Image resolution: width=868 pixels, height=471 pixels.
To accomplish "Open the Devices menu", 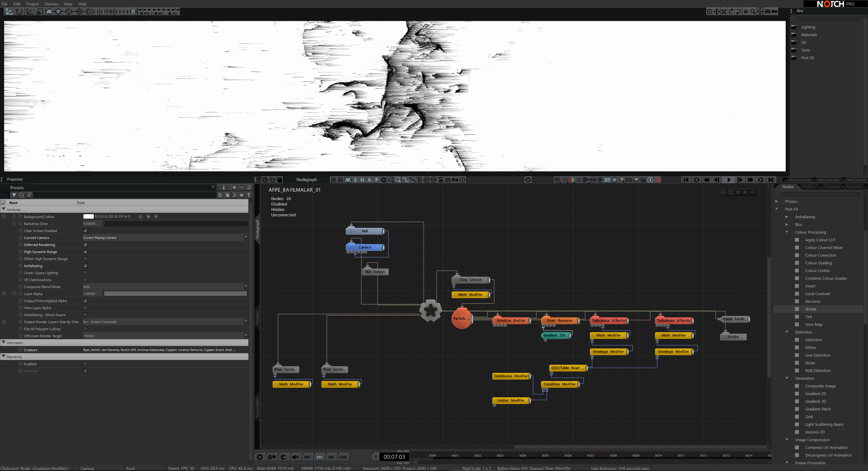I will (51, 4).
